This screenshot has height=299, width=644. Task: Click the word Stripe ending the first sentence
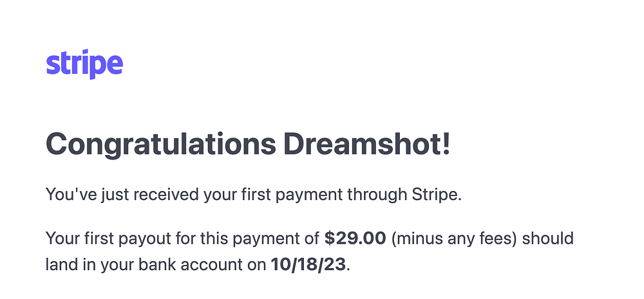(437, 194)
